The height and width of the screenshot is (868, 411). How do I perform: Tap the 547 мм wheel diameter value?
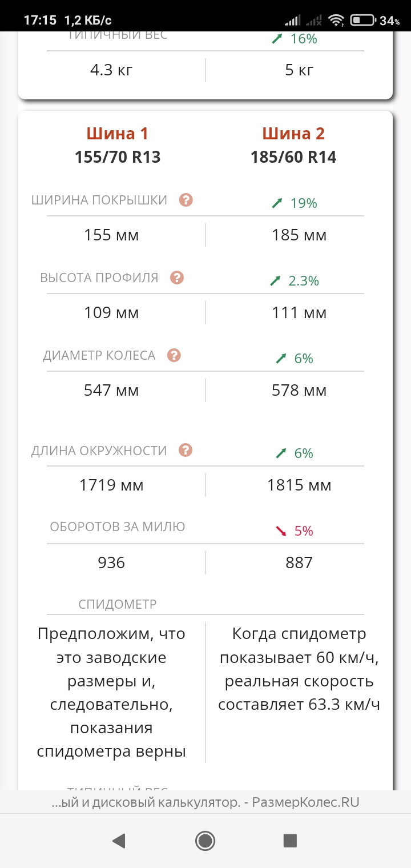point(111,391)
